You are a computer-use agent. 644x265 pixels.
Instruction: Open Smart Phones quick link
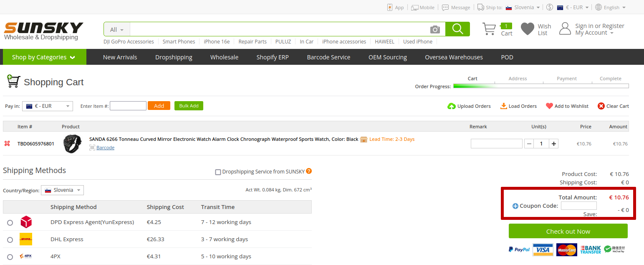click(x=179, y=41)
